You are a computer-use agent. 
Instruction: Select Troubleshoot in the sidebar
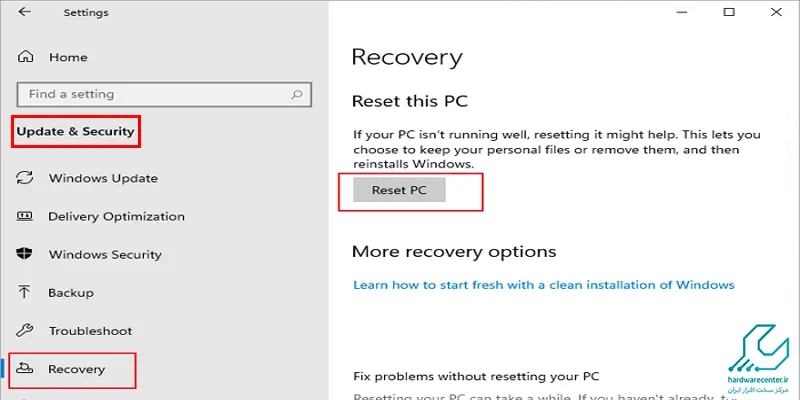click(90, 331)
